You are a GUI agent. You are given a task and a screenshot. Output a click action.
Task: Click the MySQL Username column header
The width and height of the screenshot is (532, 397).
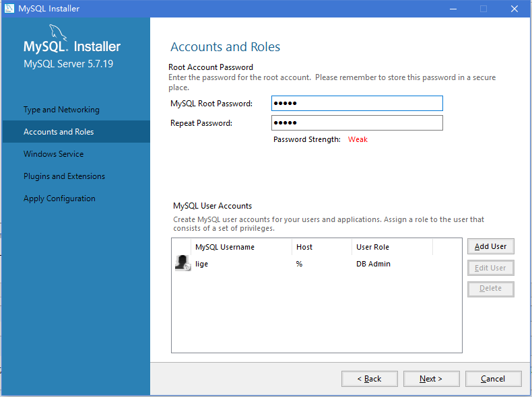pos(241,247)
